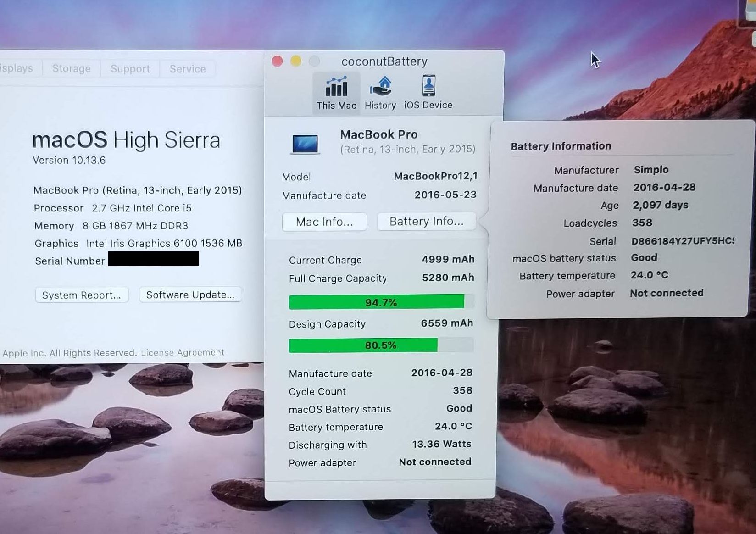
Task: Open System Report...
Action: click(82, 295)
